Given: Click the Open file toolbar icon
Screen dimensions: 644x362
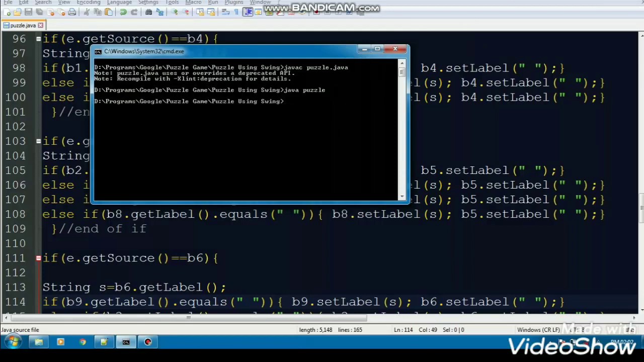Looking at the screenshot, I should (x=18, y=12).
